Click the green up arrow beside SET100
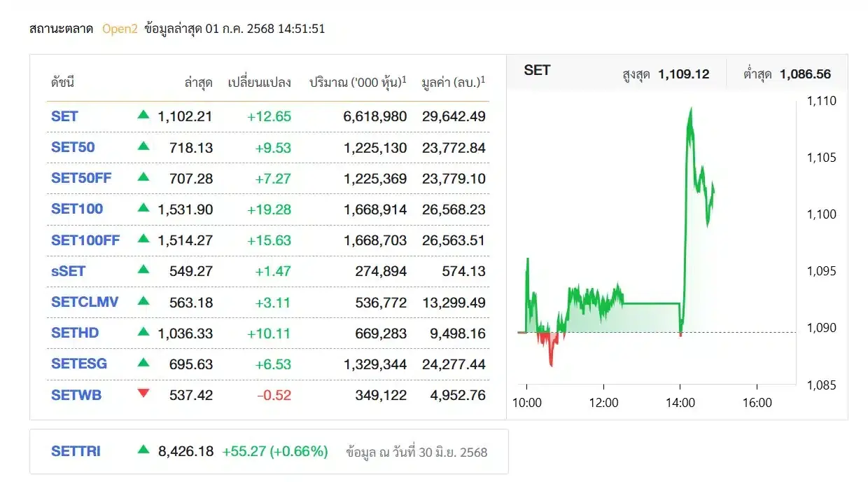The height and width of the screenshot is (482, 868). coord(143,208)
